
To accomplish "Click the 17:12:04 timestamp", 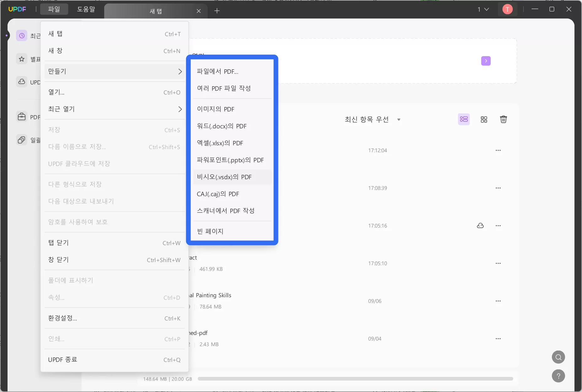I will (x=378, y=150).
